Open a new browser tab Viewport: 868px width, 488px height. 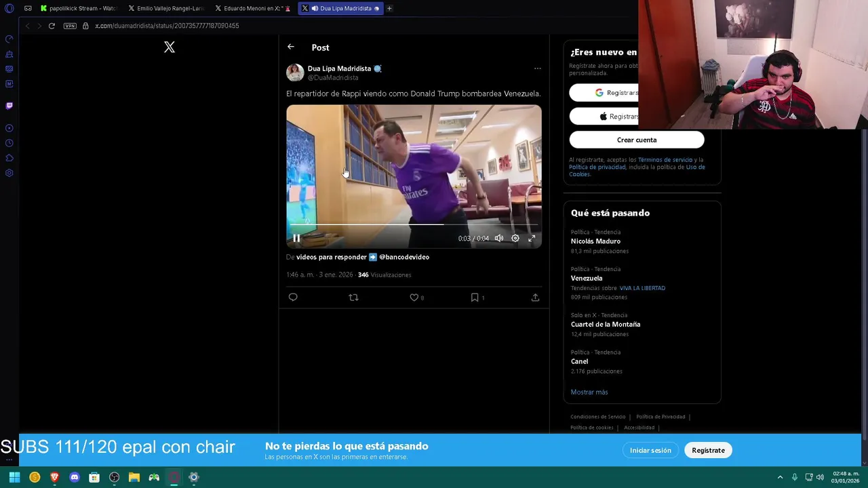389,8
